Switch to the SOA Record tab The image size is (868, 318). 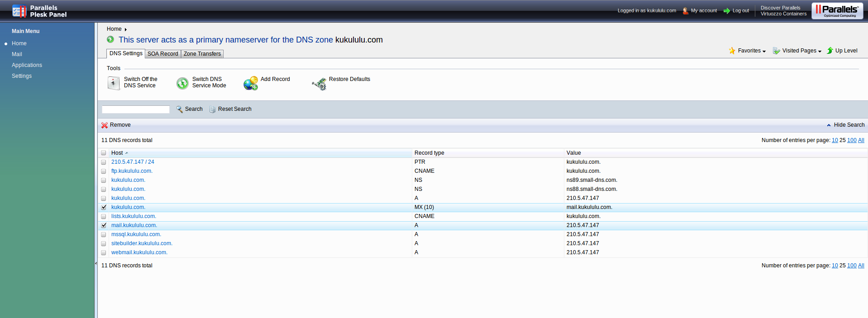click(x=163, y=54)
